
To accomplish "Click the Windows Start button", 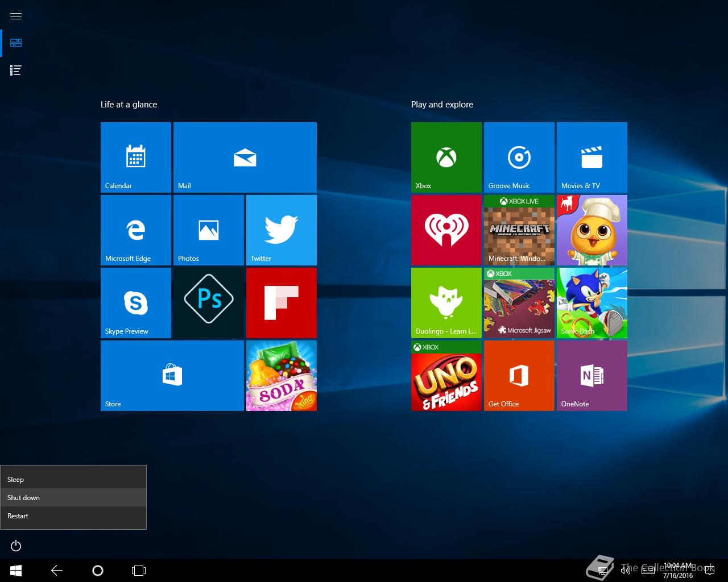I will (16, 570).
